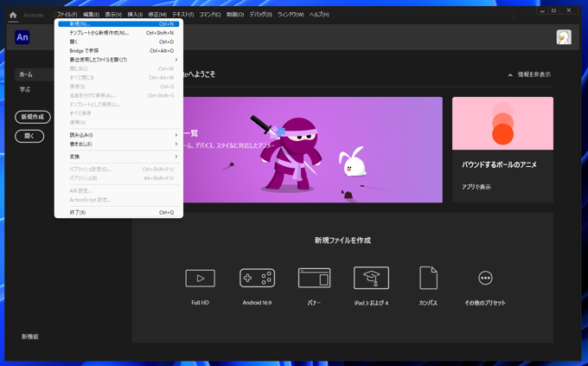Image resolution: width=588 pixels, height=366 pixels.
Task: Select the iPad 3 および 4 preset
Action: [371, 278]
